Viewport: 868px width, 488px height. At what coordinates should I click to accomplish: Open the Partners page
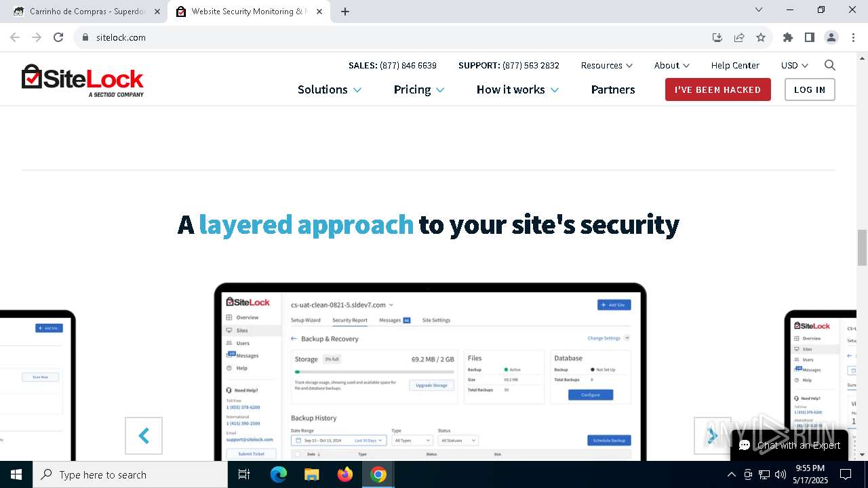pos(613,89)
